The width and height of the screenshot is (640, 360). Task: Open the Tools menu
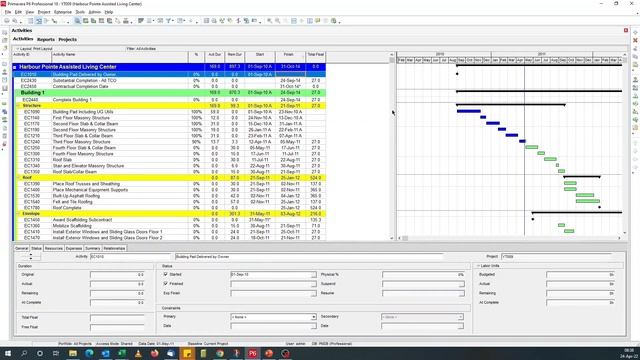point(80,12)
